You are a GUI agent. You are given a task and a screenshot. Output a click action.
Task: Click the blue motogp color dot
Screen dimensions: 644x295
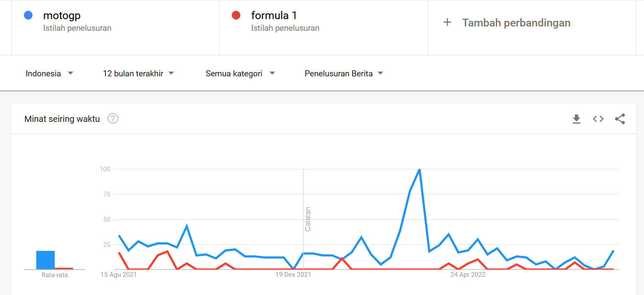pyautogui.click(x=28, y=16)
